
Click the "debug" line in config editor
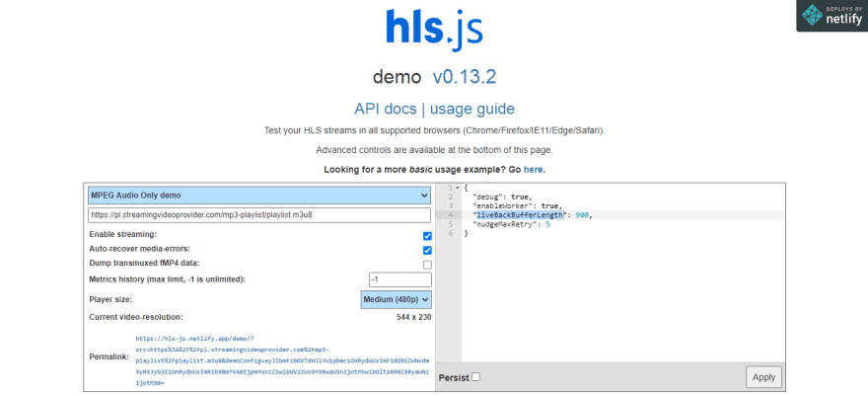502,197
